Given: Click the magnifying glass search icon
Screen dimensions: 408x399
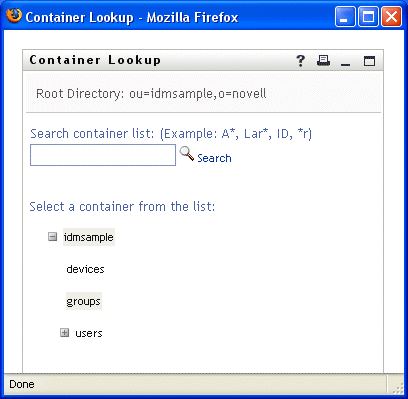Looking at the screenshot, I should pos(187,154).
